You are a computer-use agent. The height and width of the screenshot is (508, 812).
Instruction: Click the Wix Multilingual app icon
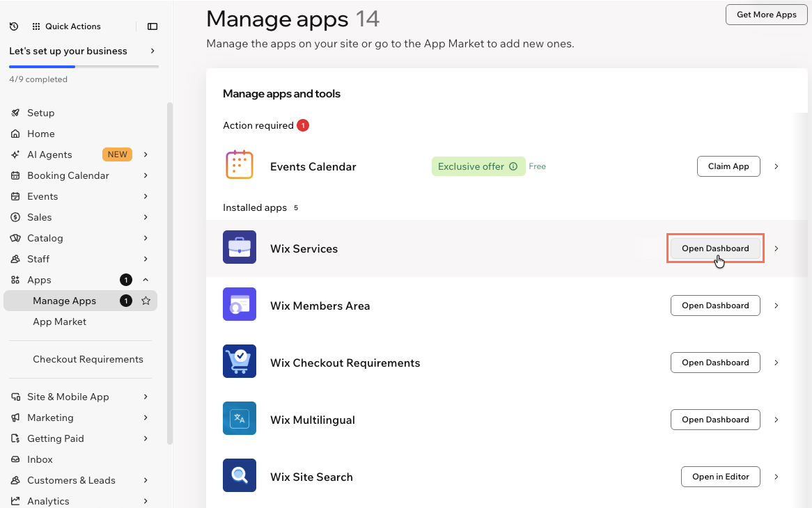tap(240, 418)
